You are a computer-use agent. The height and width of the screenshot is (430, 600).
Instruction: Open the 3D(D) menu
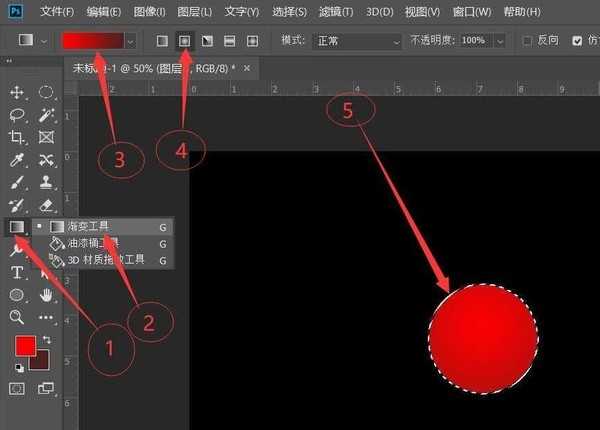(x=380, y=12)
